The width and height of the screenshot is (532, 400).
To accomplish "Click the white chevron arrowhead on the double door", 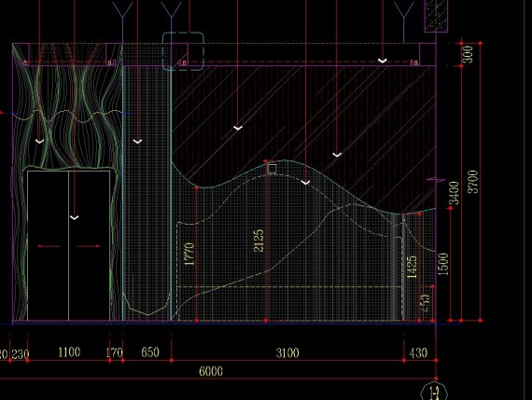I will click(x=75, y=217).
